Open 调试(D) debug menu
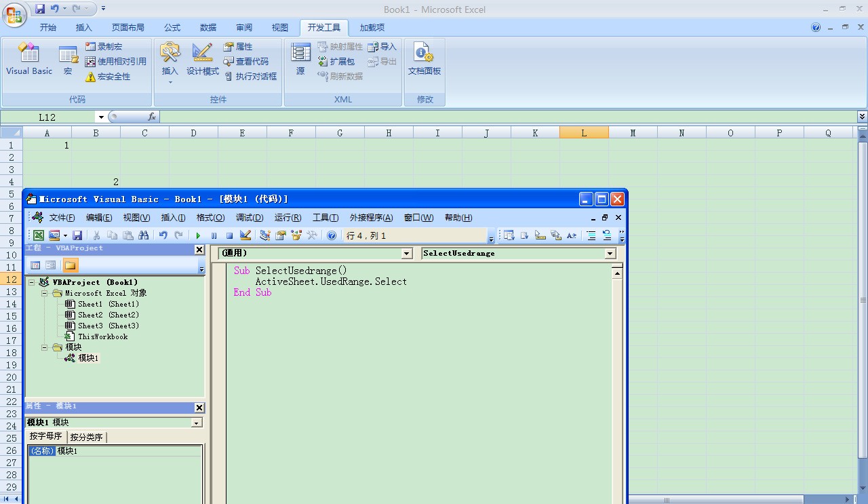868x504 pixels. pos(250,218)
